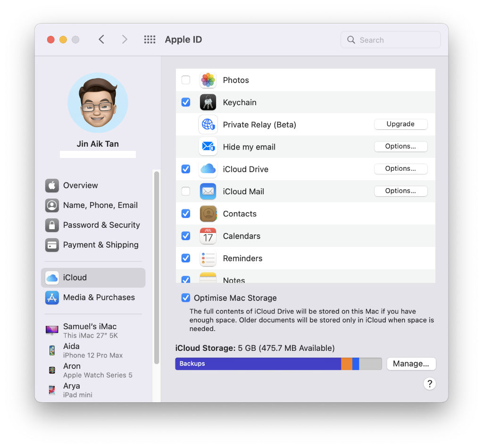Open Media & Purchases section

click(93, 298)
